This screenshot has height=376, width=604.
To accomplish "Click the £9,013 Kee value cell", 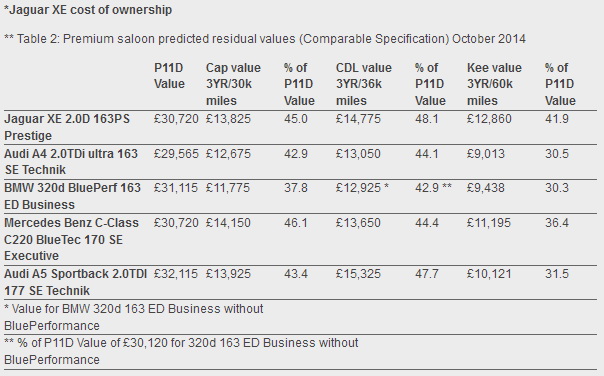I will pos(485,154).
